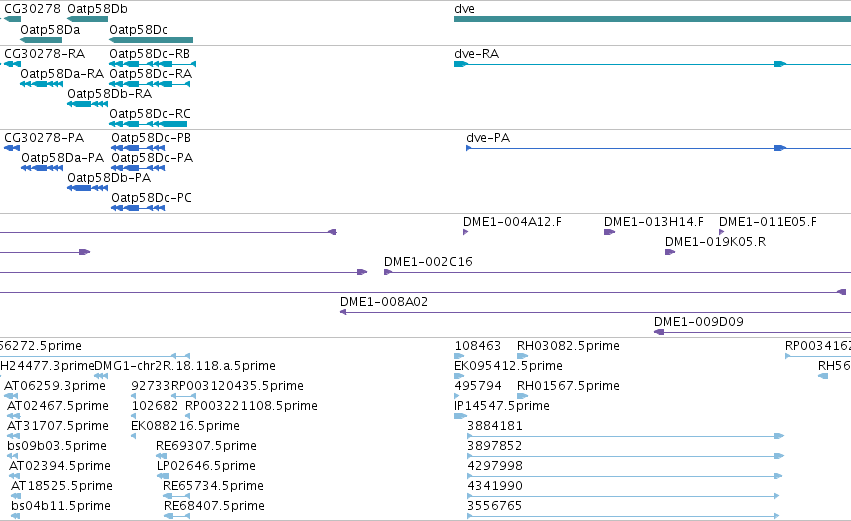Click EST label LP02646.5prime
The width and height of the screenshot is (851, 521).
pyautogui.click(x=206, y=466)
